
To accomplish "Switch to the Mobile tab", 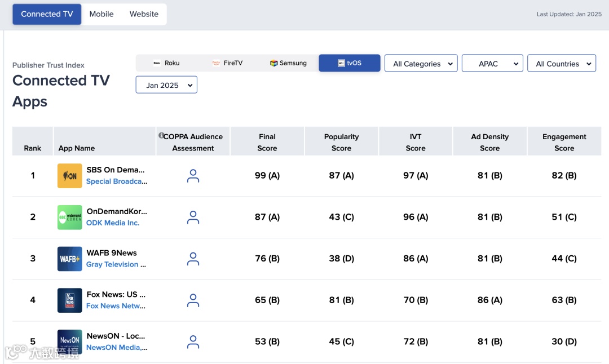I will pos(101,14).
